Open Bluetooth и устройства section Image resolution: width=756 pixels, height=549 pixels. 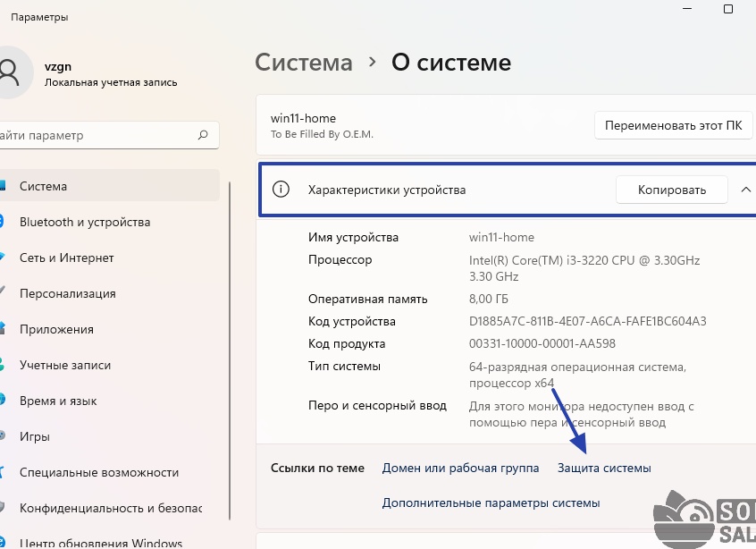109,222
